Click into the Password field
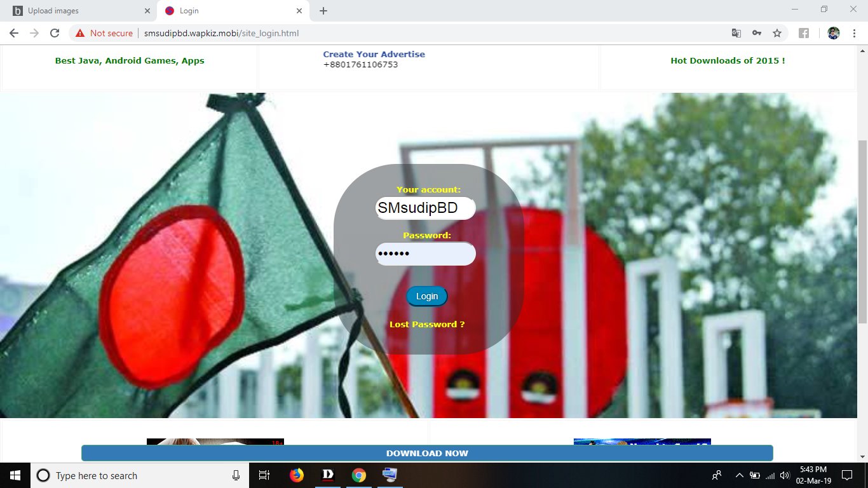The width and height of the screenshot is (868, 488). [425, 254]
